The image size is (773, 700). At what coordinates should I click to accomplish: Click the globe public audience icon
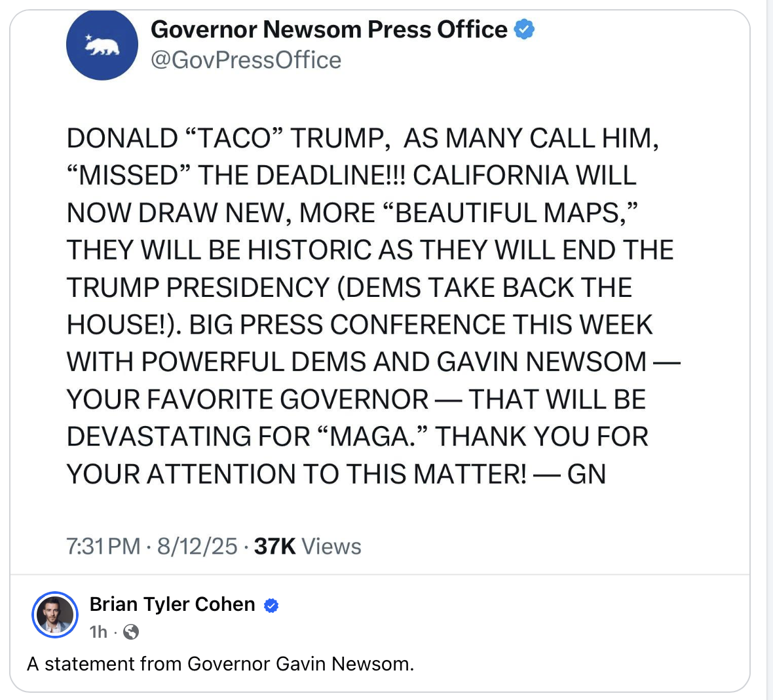(x=131, y=632)
